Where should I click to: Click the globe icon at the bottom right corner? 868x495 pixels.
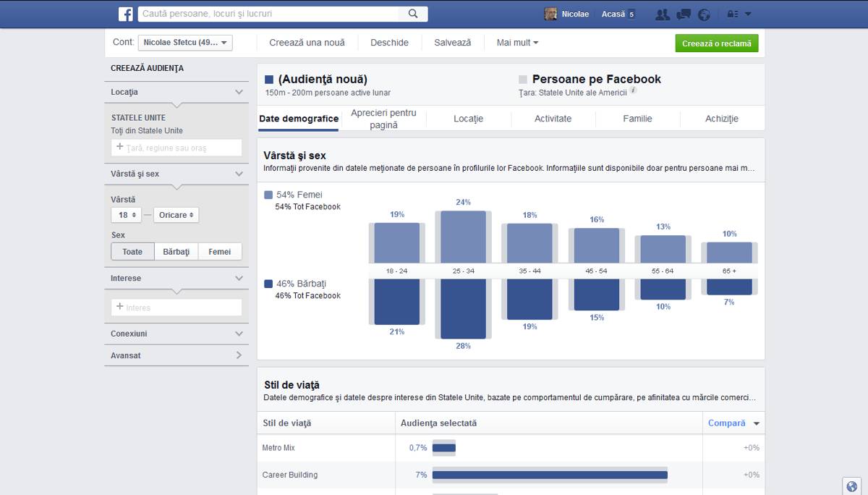pyautogui.click(x=851, y=486)
